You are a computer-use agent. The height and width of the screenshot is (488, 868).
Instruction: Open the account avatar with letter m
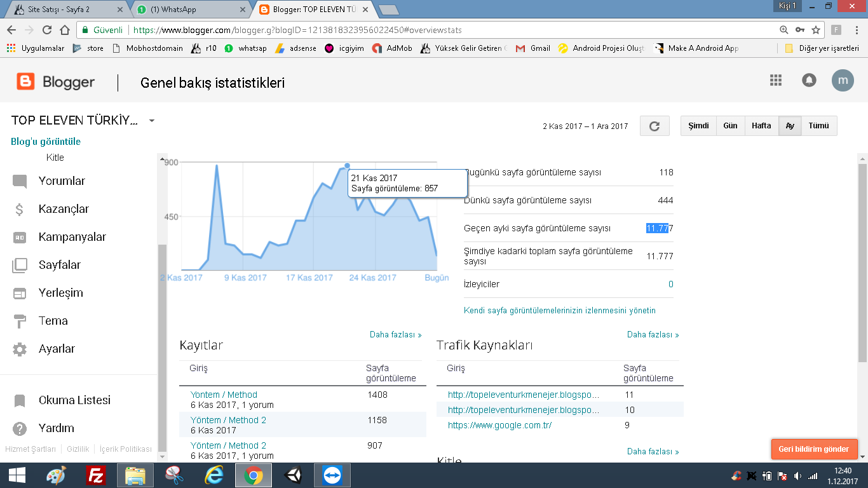pos(843,80)
